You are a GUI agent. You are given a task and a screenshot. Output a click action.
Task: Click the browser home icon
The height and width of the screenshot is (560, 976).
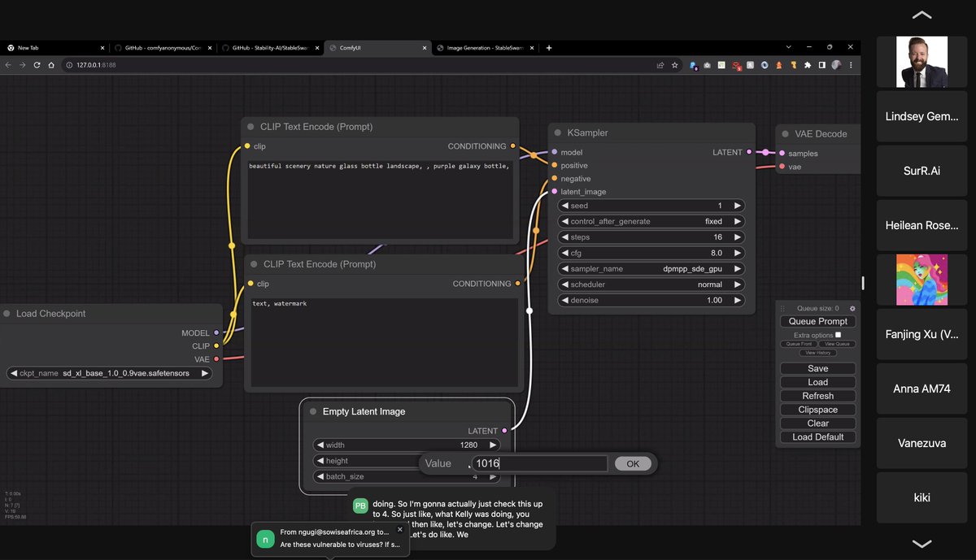click(50, 65)
